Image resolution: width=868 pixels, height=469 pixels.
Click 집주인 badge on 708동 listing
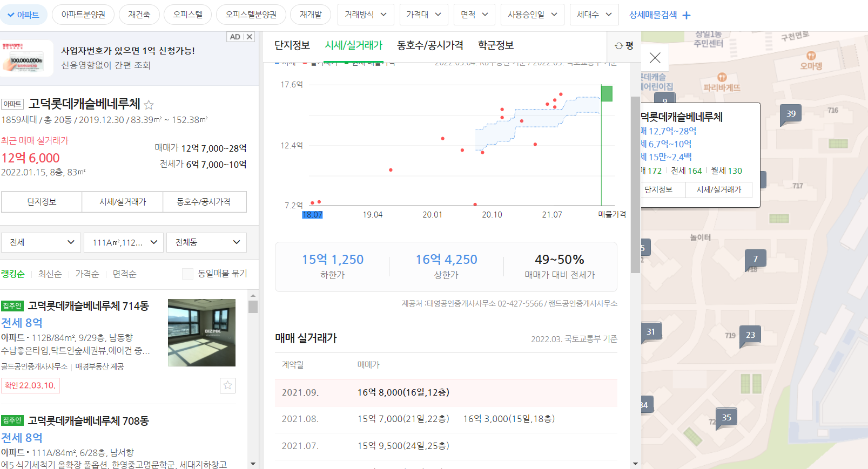(x=12, y=420)
